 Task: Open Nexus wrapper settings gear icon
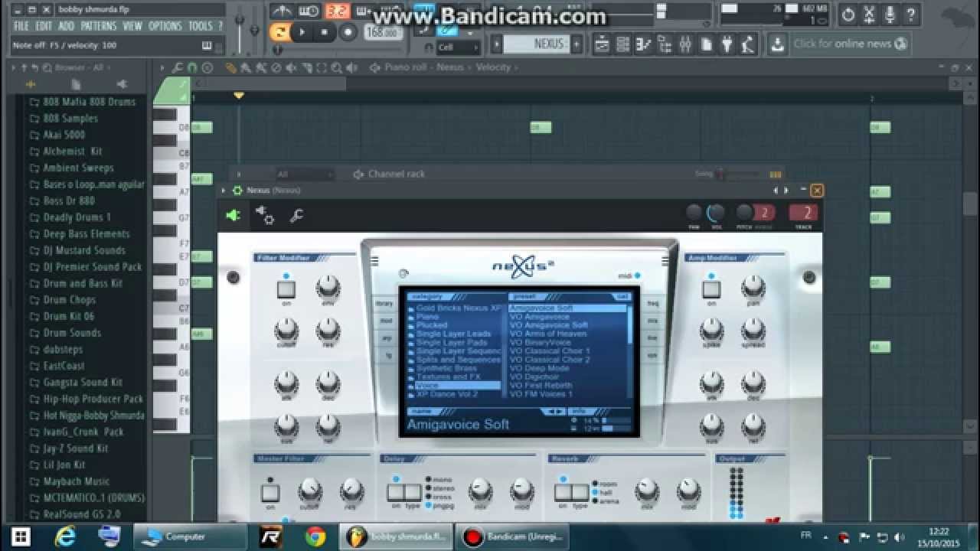point(265,216)
